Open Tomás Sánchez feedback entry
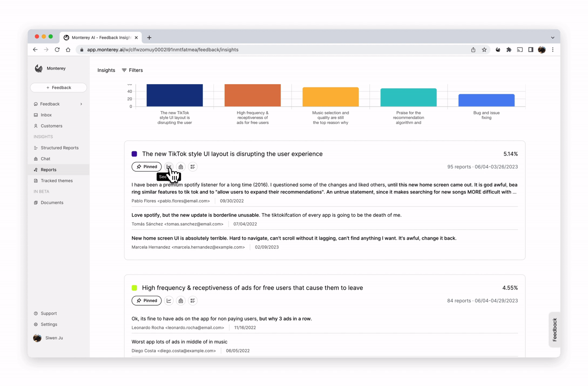Screen dimensions: 588x386 (x=325, y=219)
